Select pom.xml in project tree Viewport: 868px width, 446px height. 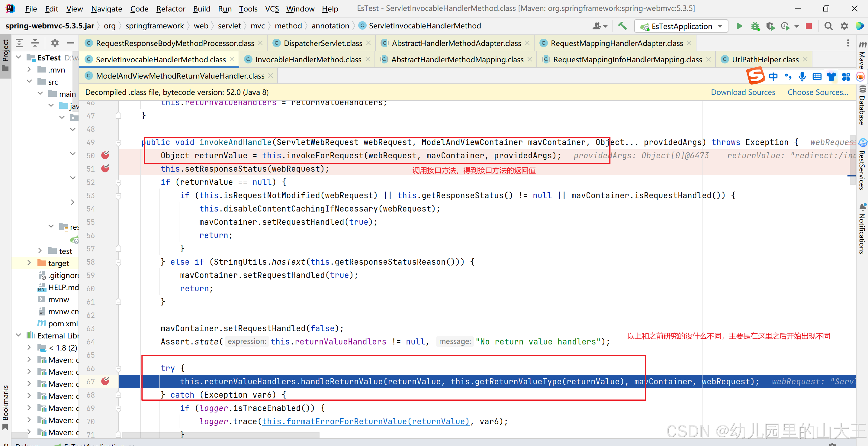pyautogui.click(x=63, y=323)
